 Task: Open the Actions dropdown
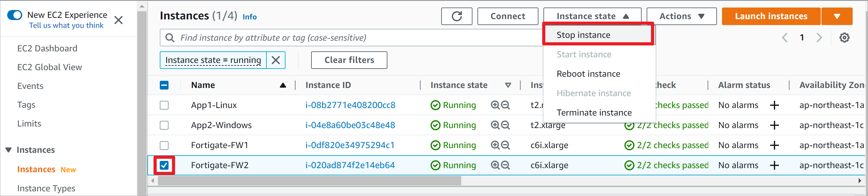coord(681,16)
